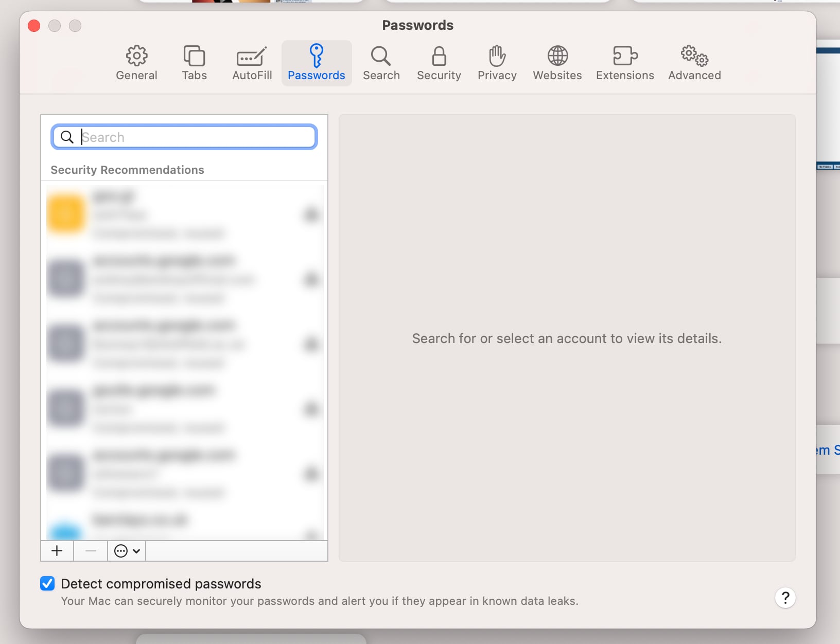Switch to the Tabs preferences pane

(x=194, y=63)
